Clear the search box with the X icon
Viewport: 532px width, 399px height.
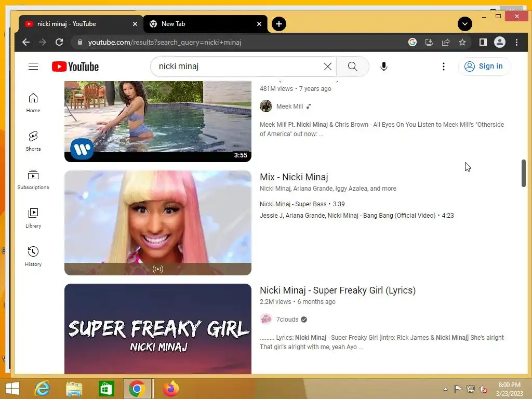[327, 66]
